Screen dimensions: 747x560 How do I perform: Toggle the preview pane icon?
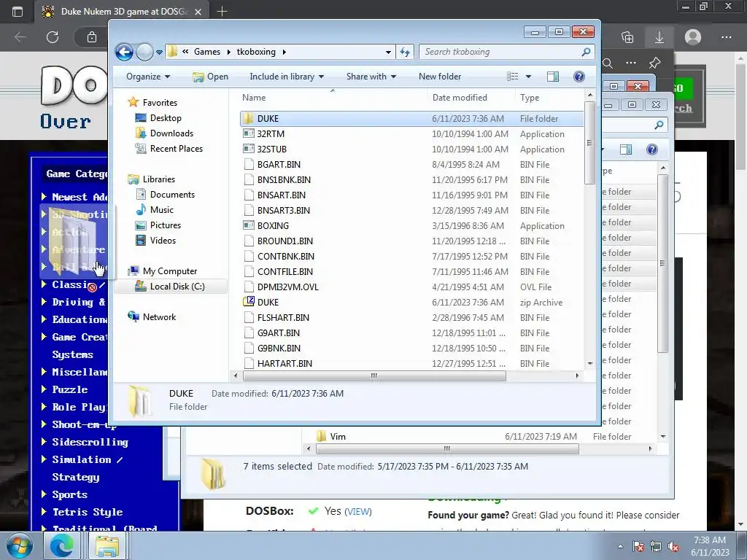[x=553, y=77]
